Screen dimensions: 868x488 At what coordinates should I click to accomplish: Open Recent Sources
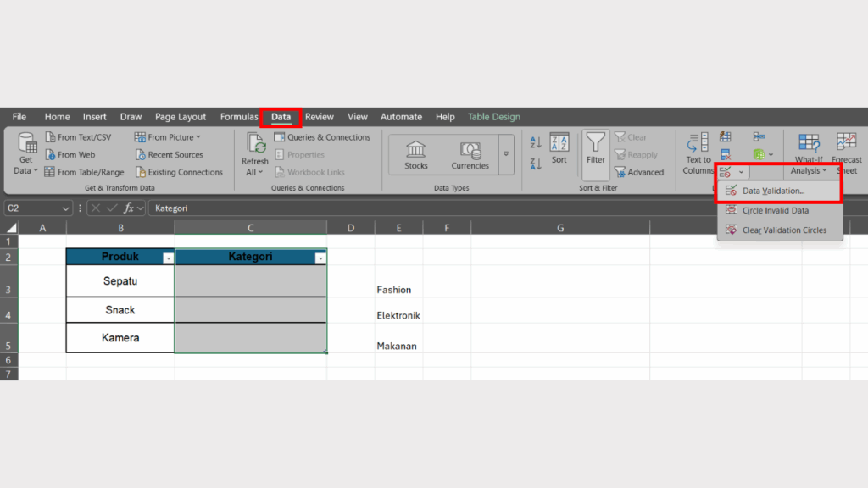coord(175,154)
